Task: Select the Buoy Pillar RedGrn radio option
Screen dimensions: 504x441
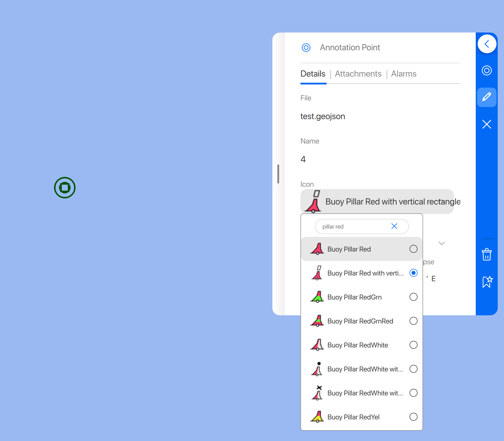Action: (x=413, y=297)
